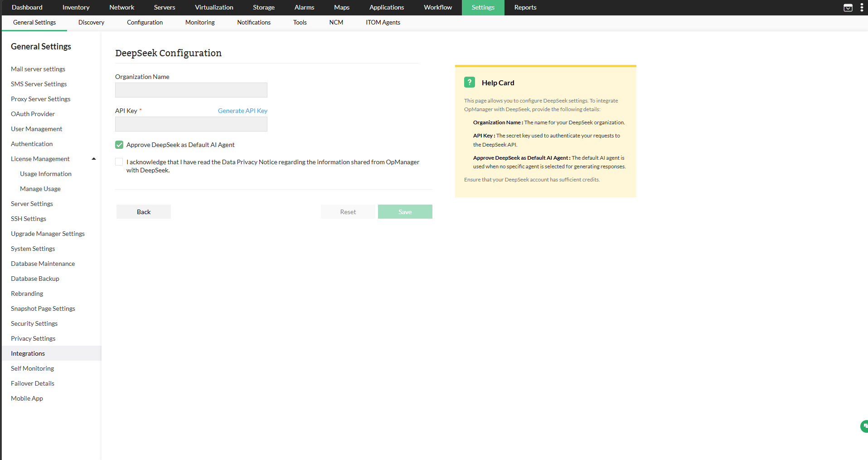The width and height of the screenshot is (868, 460).
Task: Open the Dashboard menu
Action: pos(27,8)
